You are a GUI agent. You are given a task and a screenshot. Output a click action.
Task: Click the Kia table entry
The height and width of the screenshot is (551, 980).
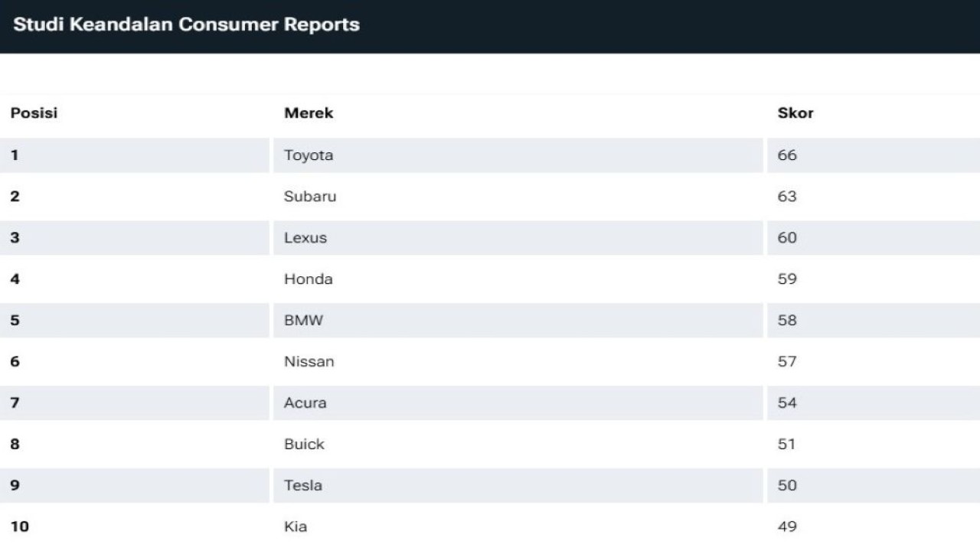click(296, 527)
